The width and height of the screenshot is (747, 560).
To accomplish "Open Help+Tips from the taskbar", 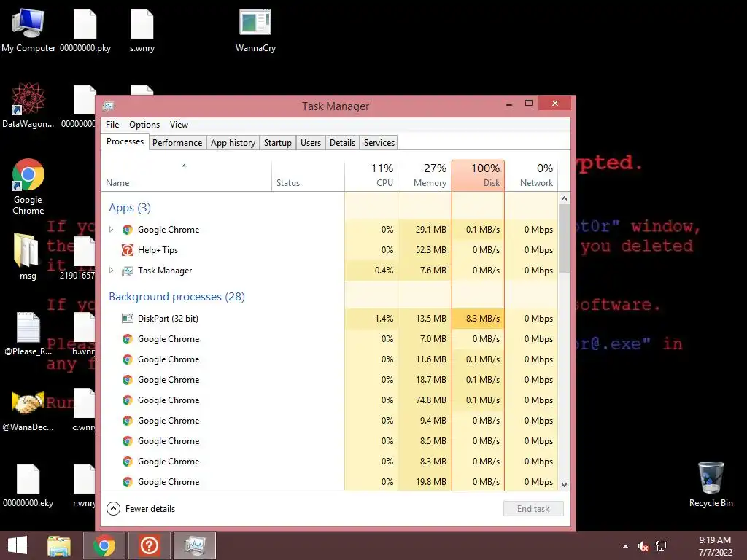I will click(x=150, y=545).
